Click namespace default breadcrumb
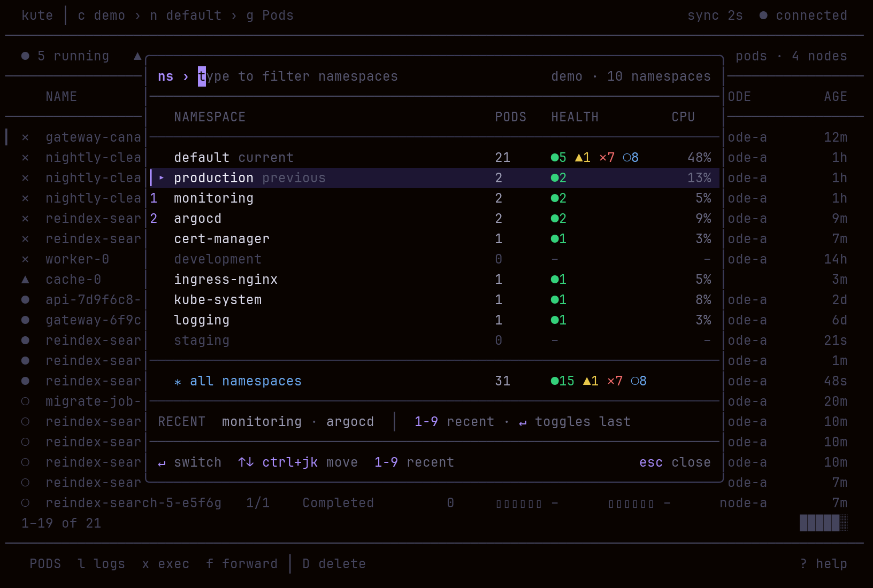This screenshot has height=588, width=873. (x=186, y=16)
